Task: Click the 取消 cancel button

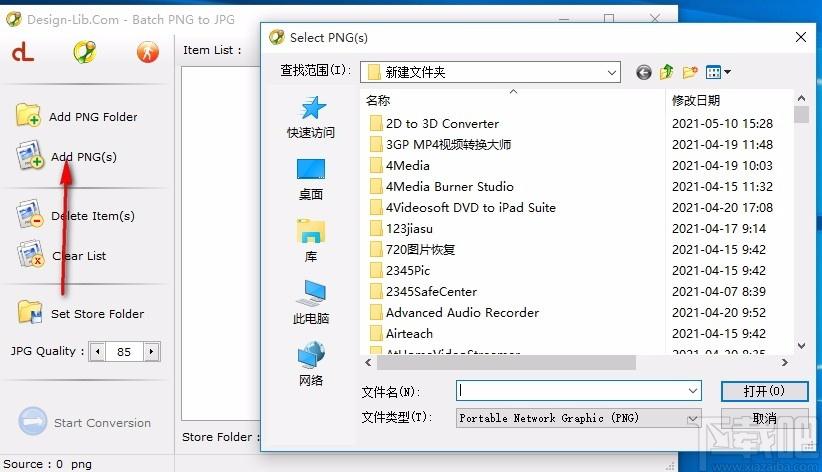Action: [764, 418]
